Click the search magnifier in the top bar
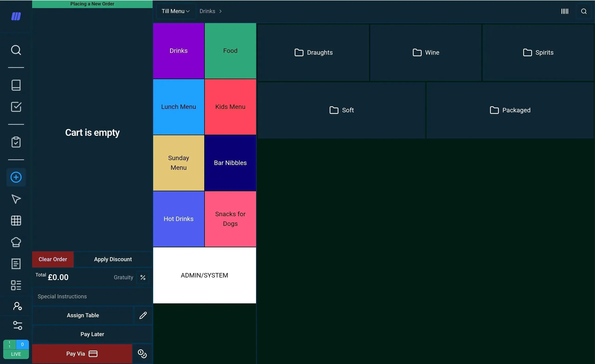Viewport: 595px width, 364px height. [584, 11]
